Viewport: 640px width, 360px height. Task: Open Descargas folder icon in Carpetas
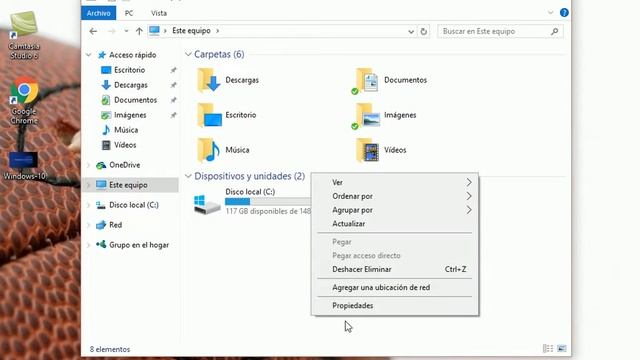[209, 80]
